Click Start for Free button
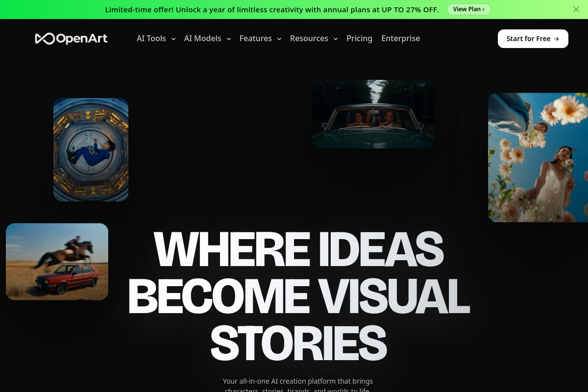 click(x=533, y=39)
